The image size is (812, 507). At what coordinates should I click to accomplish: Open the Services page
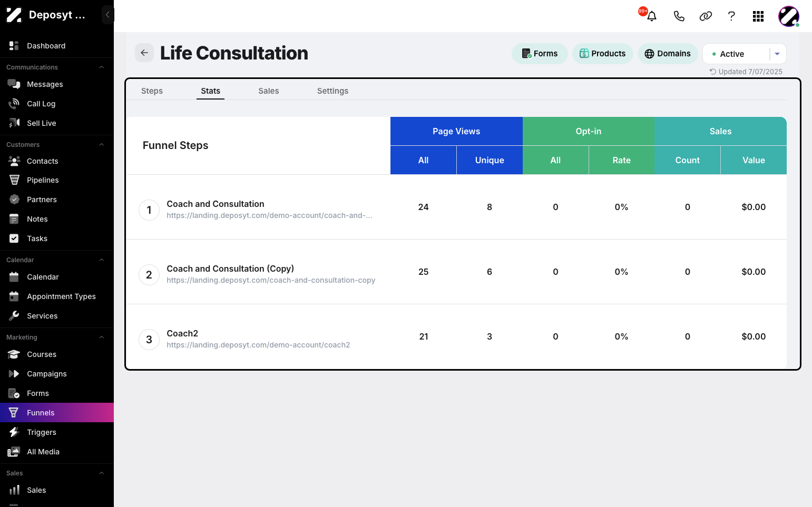[x=57, y=316]
